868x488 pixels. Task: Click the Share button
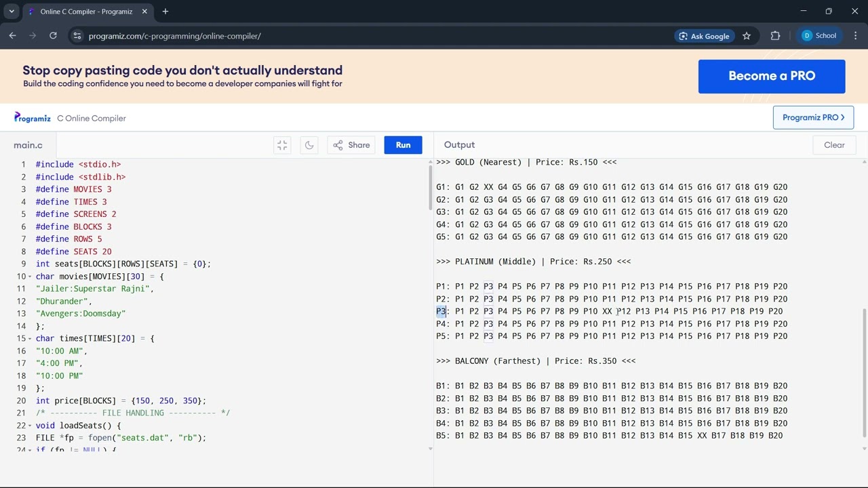click(351, 145)
